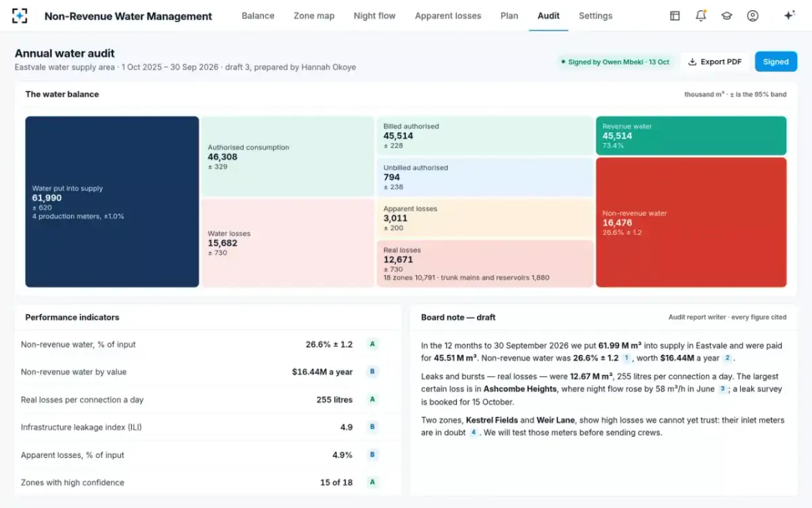Click the Water losses block

pos(288,242)
